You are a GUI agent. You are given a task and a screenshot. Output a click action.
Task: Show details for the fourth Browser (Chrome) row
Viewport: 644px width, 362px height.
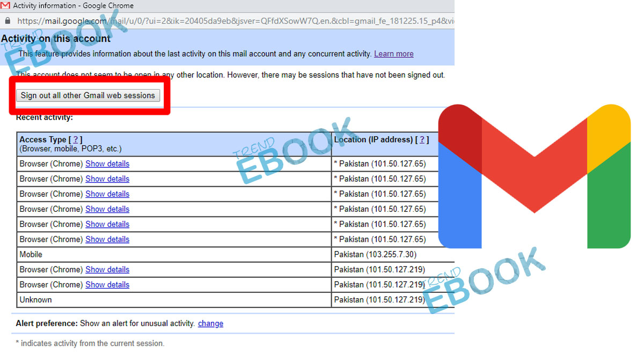[x=107, y=209]
